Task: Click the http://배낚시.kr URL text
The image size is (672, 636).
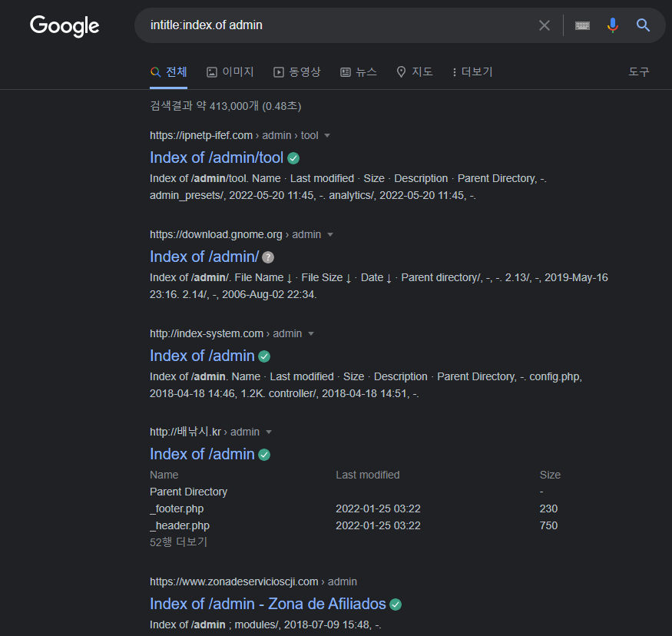Action: [x=185, y=432]
